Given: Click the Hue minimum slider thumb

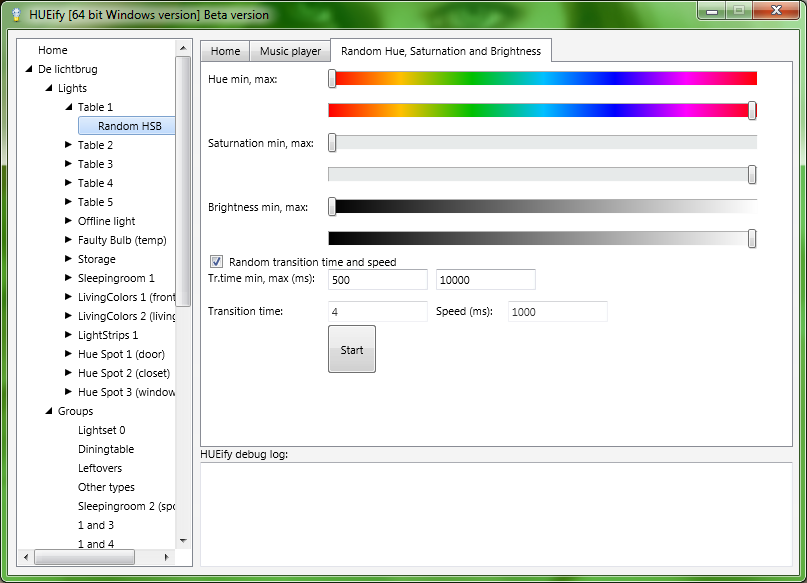Looking at the screenshot, I should point(332,79).
